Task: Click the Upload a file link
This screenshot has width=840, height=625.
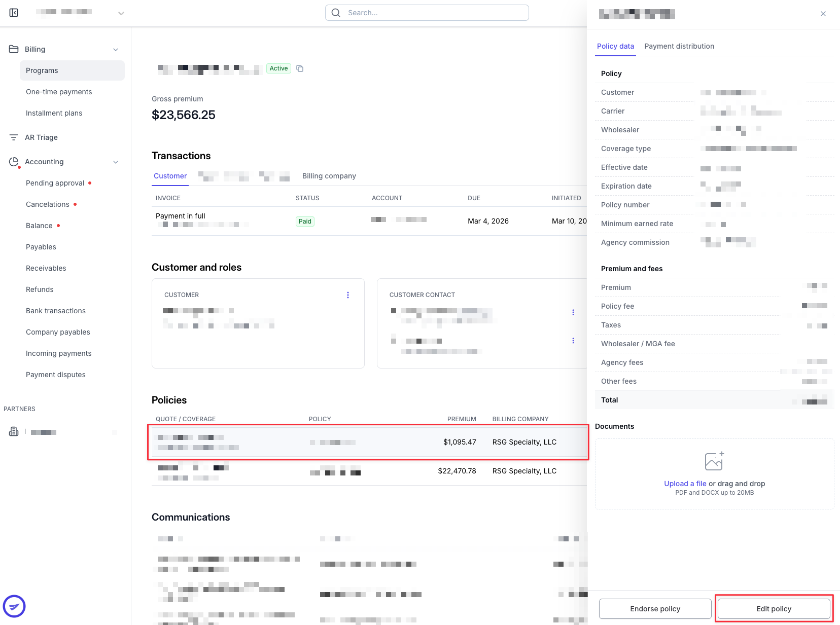Action: click(685, 484)
